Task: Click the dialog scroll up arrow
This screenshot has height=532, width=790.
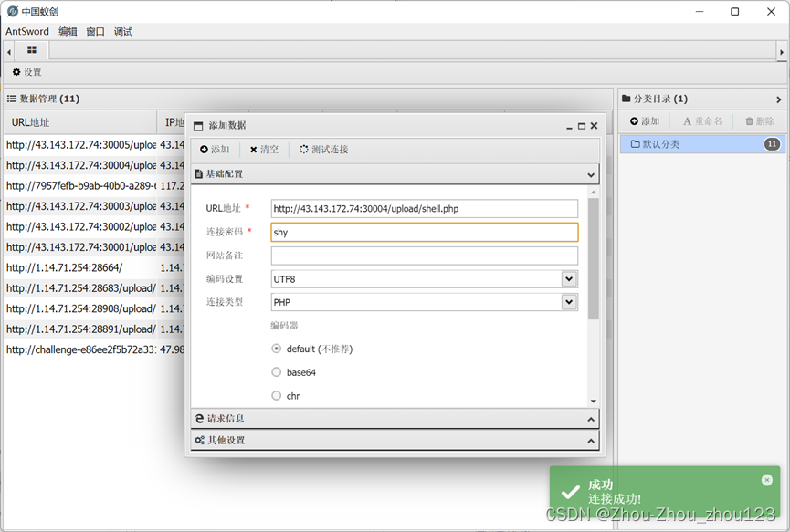Action: coord(594,193)
